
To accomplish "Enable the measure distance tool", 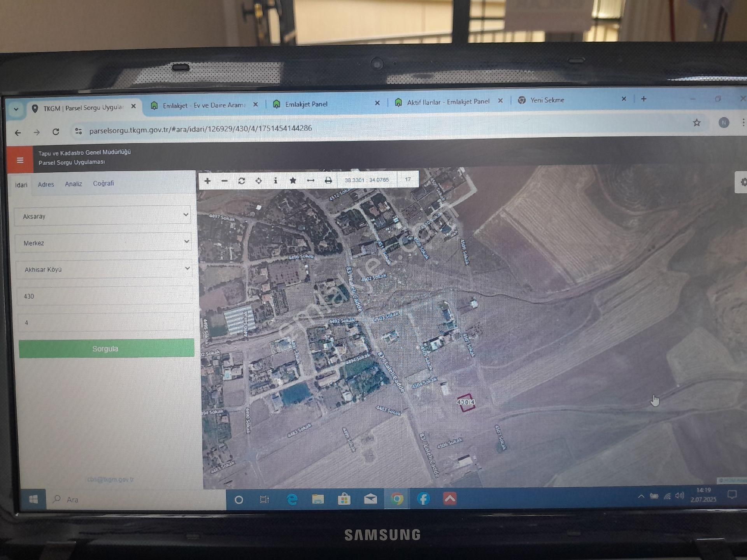I will click(x=310, y=180).
